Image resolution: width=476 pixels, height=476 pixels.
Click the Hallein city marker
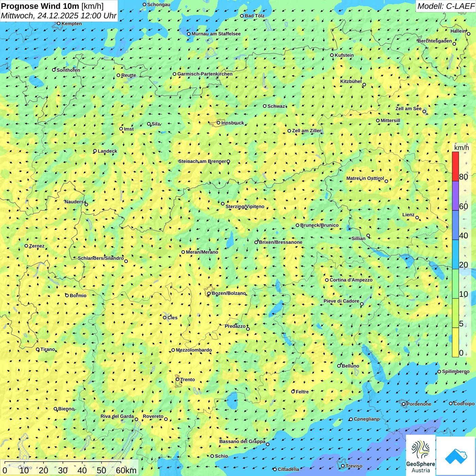(x=469, y=34)
